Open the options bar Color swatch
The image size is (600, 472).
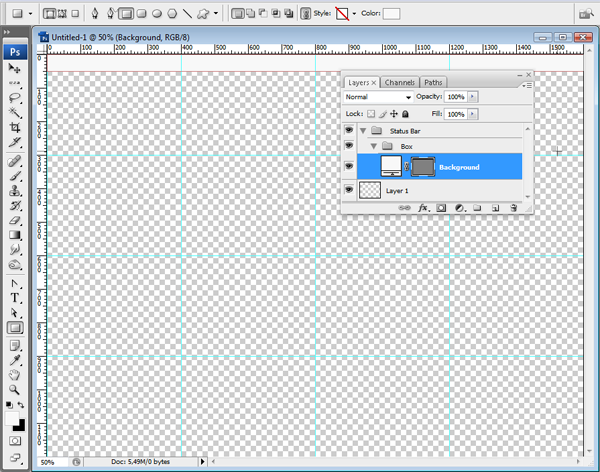click(391, 14)
